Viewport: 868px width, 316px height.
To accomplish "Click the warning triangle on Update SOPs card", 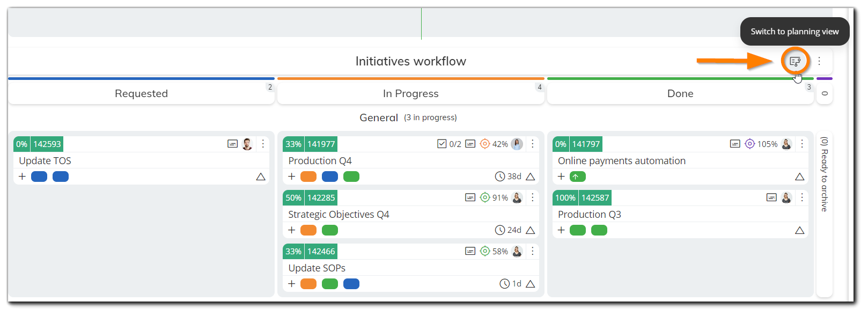I will [531, 283].
